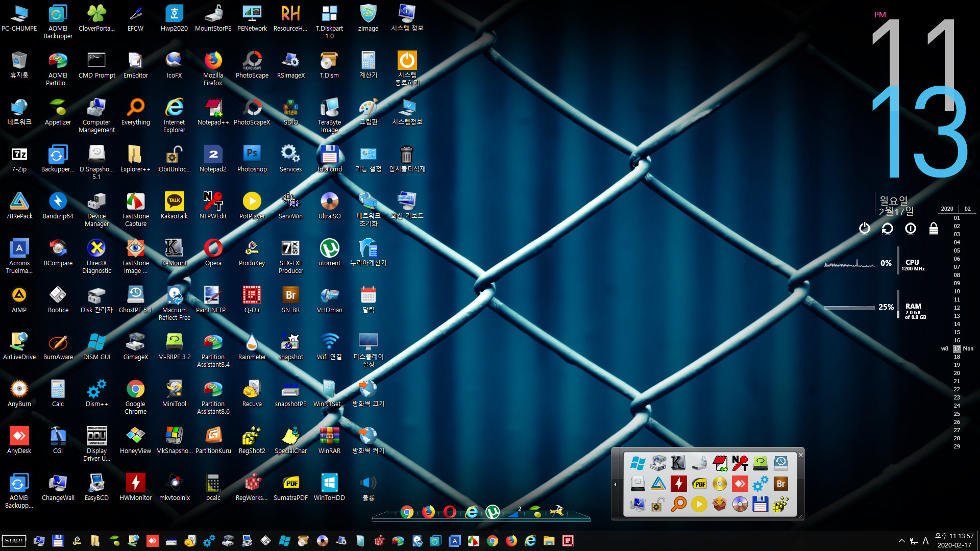Screen dimensions: 980x551
Task: Launch the AnyDesk desktop shortcut
Action: (x=19, y=441)
